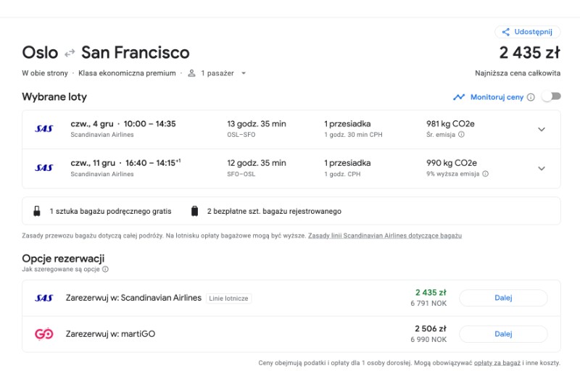
Task: Click the info icon beside Śr. emisja
Action: pos(461,135)
